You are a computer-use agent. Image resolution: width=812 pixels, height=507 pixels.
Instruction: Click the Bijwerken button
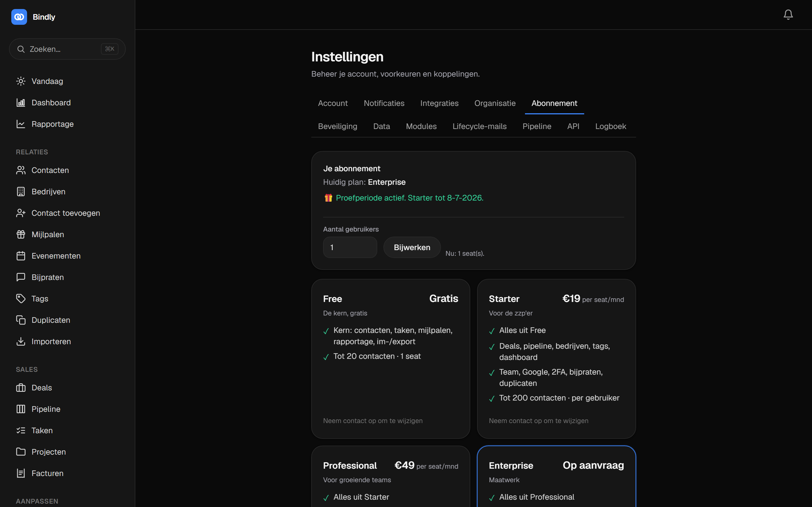click(x=412, y=248)
